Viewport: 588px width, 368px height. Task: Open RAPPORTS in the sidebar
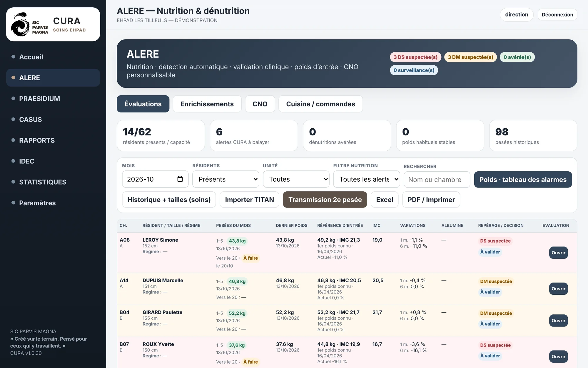pos(53,140)
